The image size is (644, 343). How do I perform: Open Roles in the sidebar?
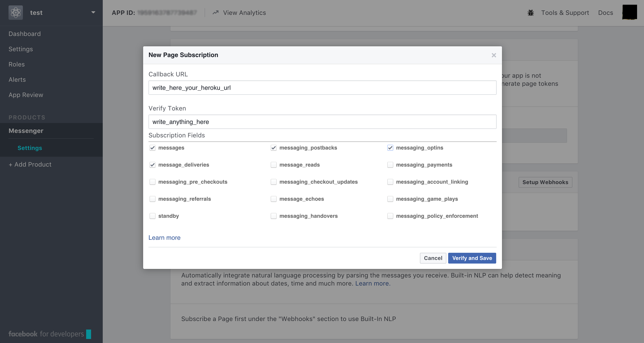click(17, 64)
